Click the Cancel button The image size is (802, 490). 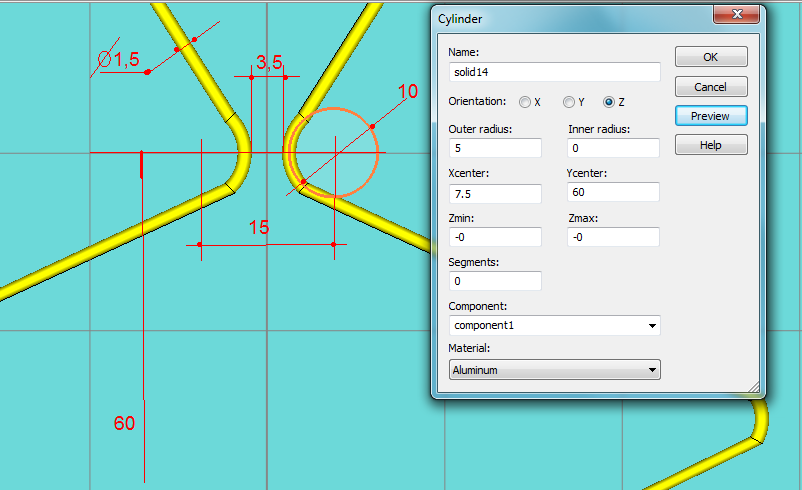click(710, 87)
